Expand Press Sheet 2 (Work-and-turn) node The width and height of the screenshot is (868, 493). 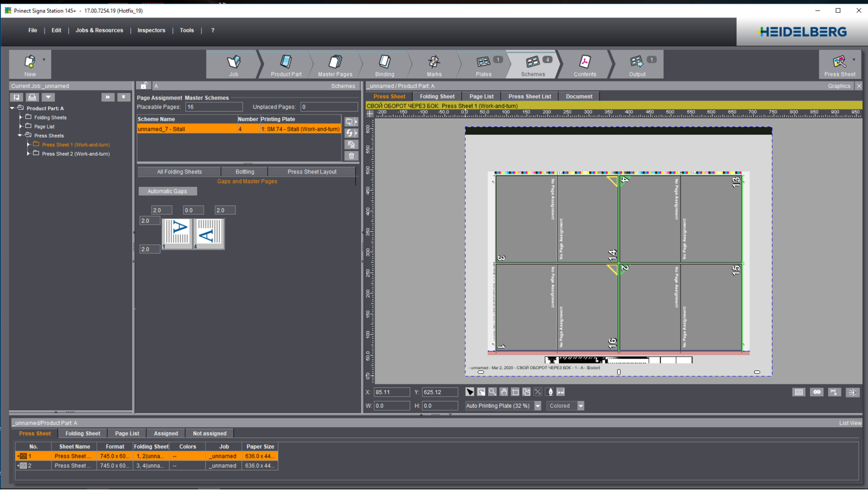coord(28,154)
